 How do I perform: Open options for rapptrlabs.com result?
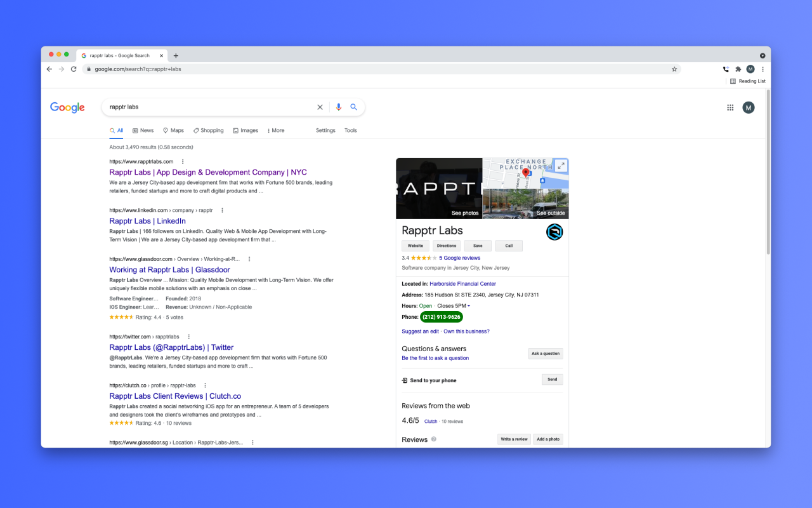[183, 162]
